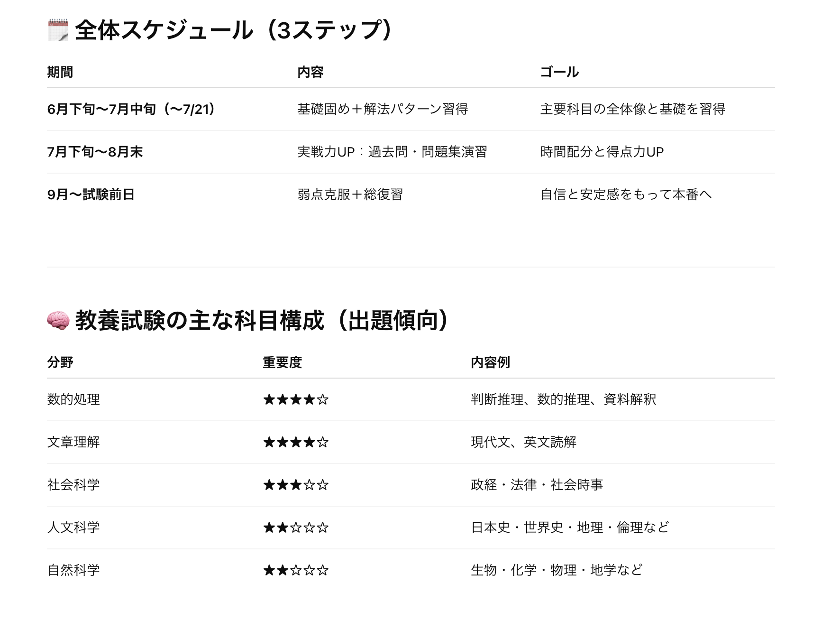This screenshot has height=630, width=840.
Task: Click the ゴール column header
Action: (x=559, y=72)
